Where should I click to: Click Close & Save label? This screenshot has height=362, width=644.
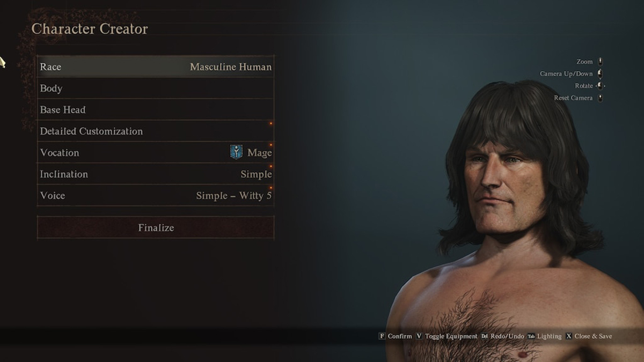[x=593, y=336]
